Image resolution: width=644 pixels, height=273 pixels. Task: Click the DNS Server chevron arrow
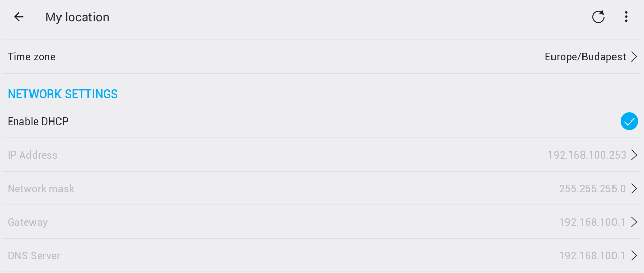pyautogui.click(x=634, y=256)
